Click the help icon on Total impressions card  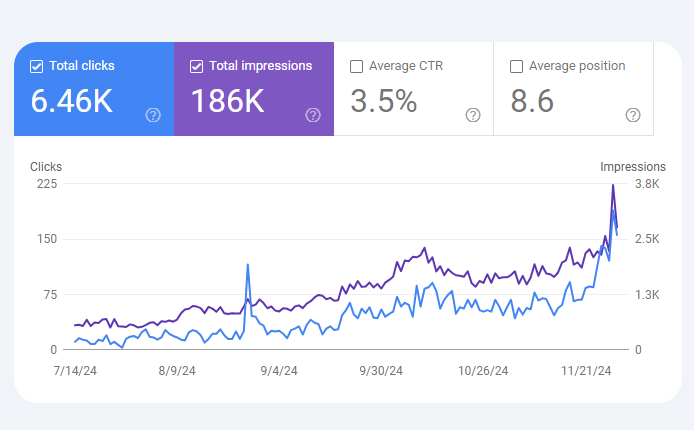coord(313,115)
